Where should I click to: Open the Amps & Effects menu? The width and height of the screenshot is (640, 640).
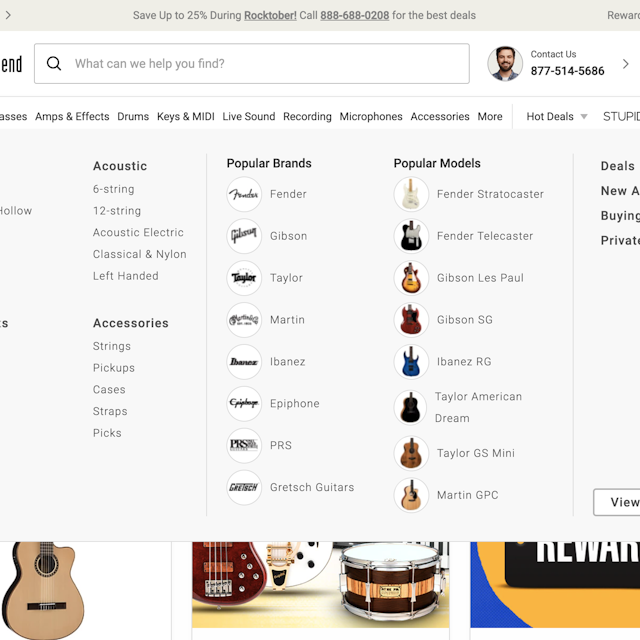(72, 116)
